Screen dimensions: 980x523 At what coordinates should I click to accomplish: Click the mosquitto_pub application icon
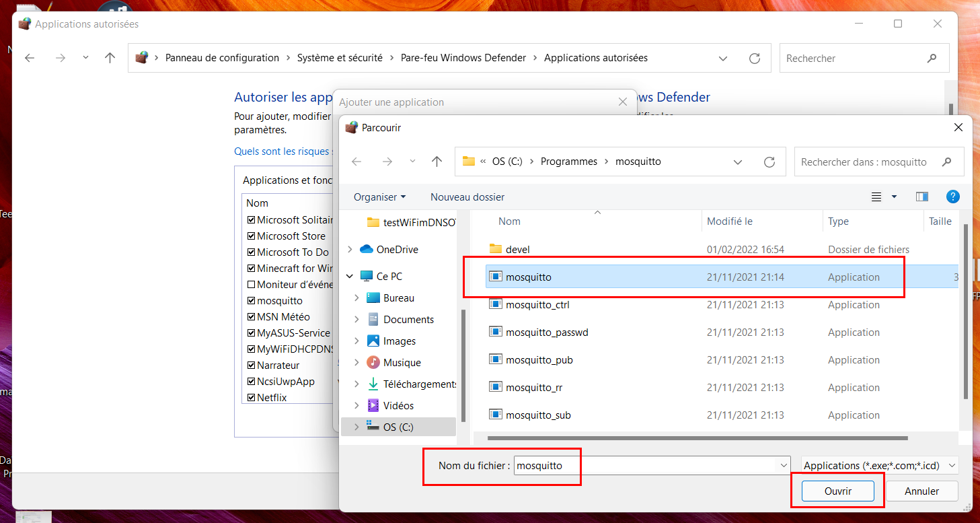pos(496,359)
